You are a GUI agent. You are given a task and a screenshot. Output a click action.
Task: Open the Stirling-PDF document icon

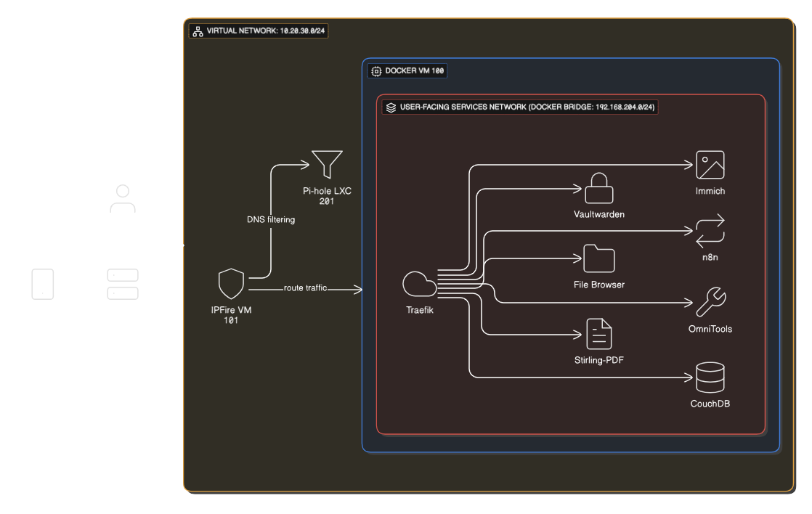coord(598,333)
